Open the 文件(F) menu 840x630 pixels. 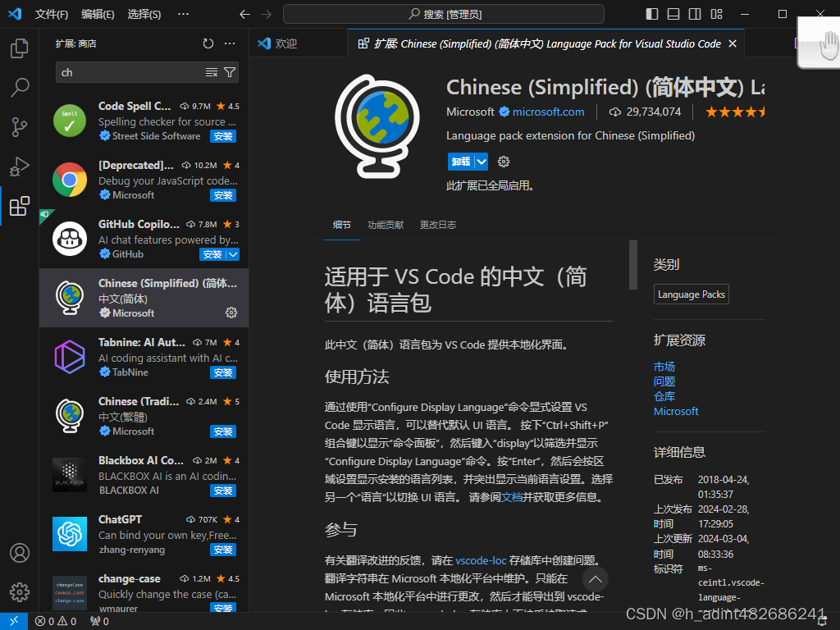(52, 14)
